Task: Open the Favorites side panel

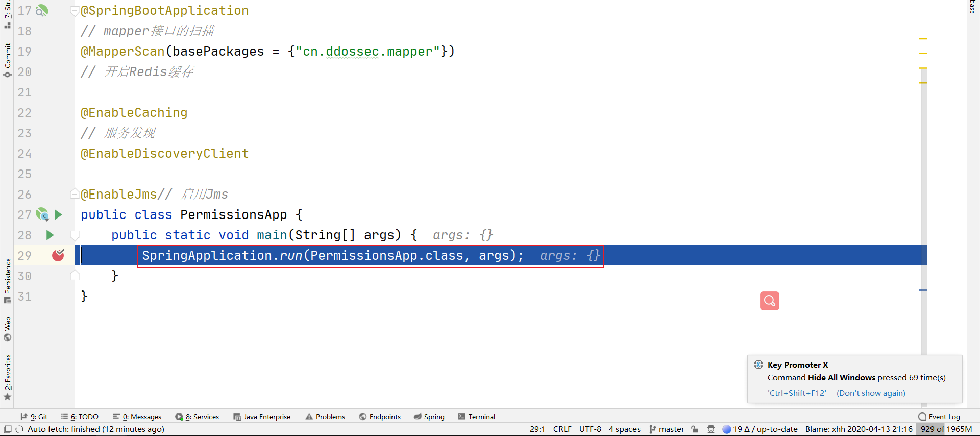Action: (x=7, y=377)
